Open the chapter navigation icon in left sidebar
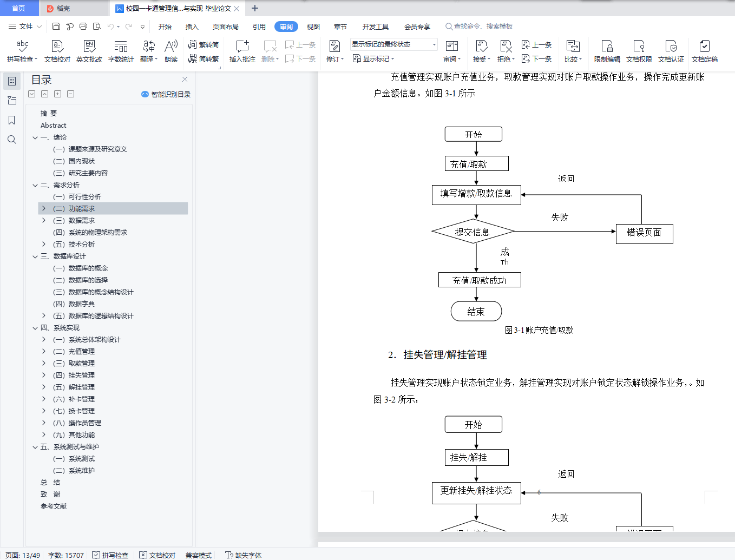 pos(12,101)
